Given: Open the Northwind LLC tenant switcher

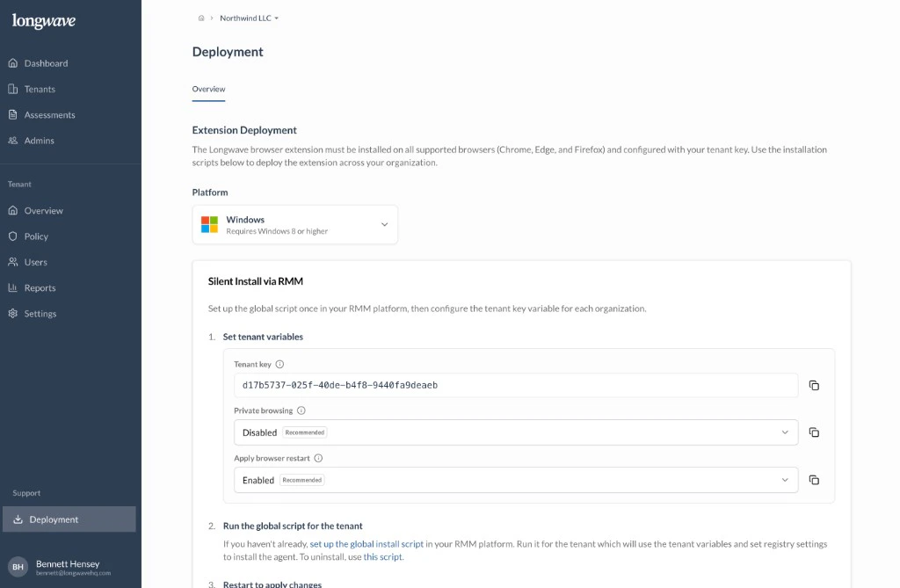Looking at the screenshot, I should pos(248,17).
